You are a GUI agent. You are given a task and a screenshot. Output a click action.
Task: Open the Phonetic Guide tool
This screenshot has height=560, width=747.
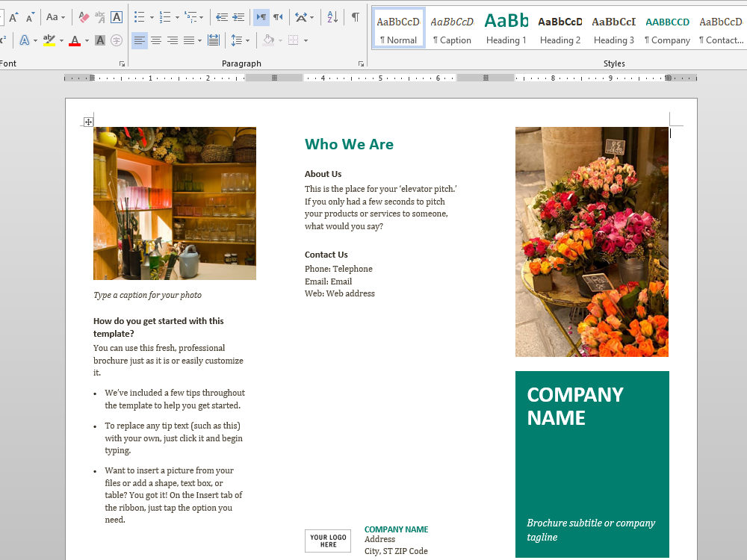click(100, 18)
